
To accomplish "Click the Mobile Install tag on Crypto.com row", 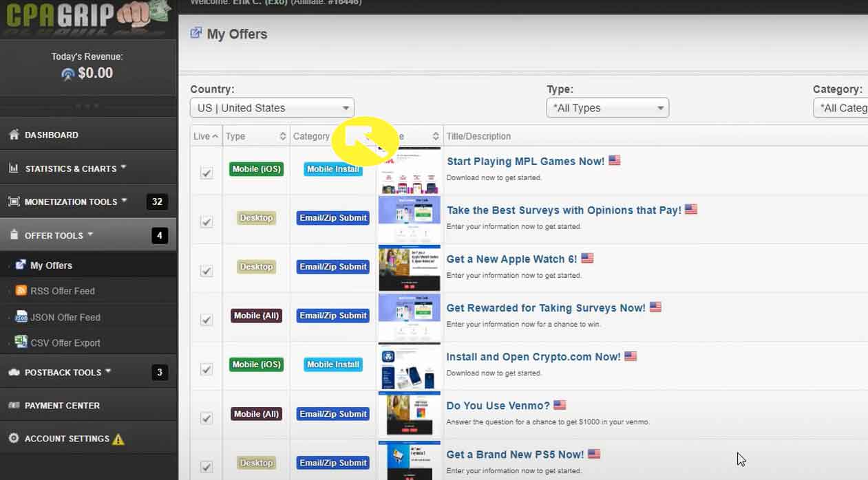I will tap(333, 364).
